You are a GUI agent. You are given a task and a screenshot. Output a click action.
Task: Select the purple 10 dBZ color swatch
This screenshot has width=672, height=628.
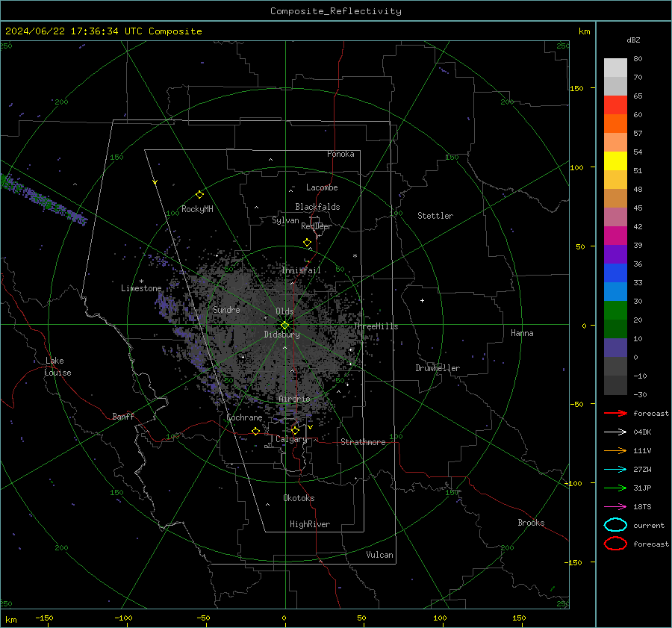[x=615, y=347]
